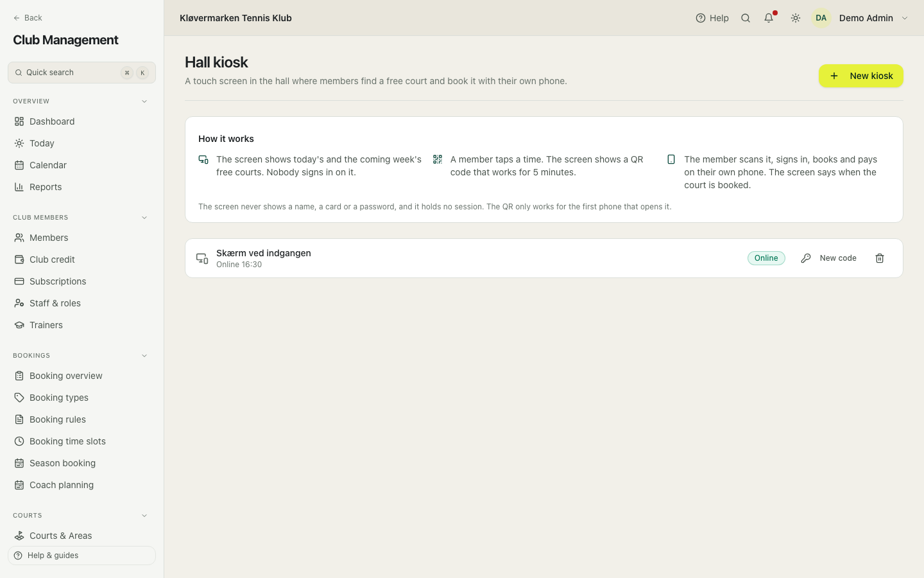Click the Booking types tag icon
This screenshot has height=578, width=924.
(19, 398)
